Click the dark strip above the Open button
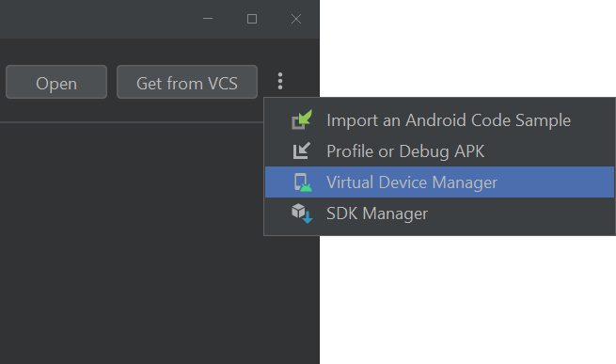 pos(157,52)
